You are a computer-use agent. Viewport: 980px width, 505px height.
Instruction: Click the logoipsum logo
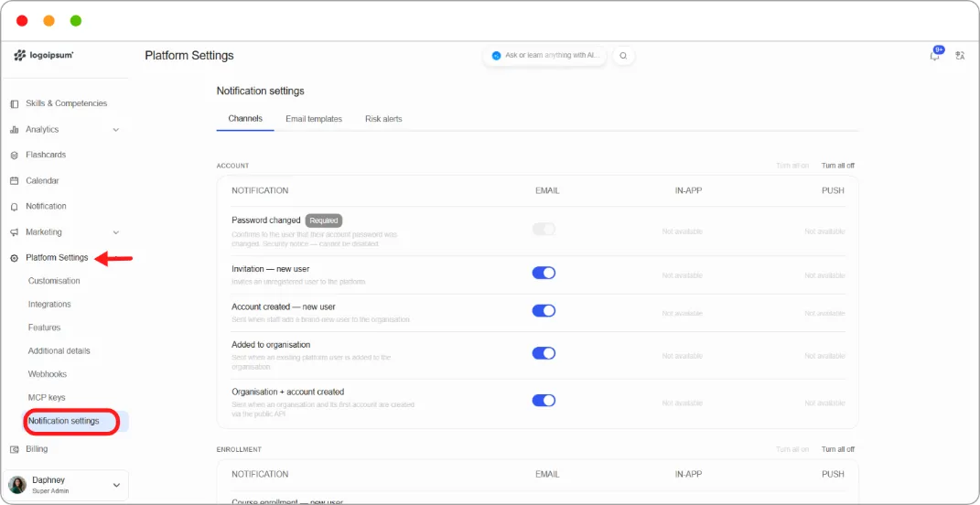(44, 56)
